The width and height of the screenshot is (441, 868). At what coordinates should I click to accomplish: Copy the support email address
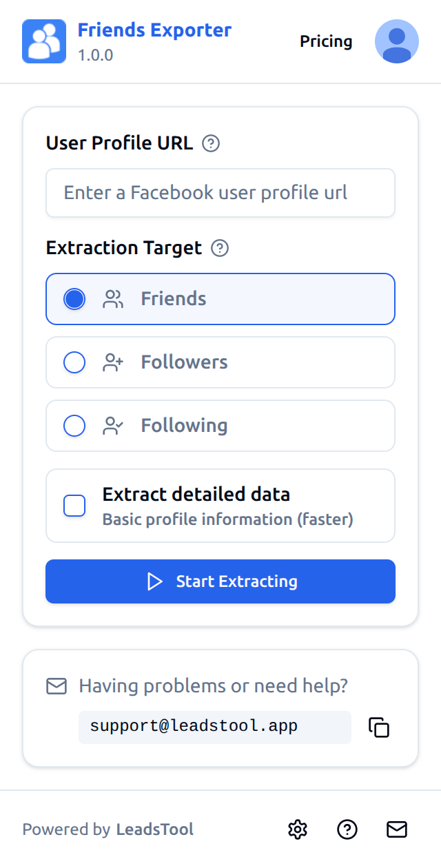pyautogui.click(x=379, y=727)
